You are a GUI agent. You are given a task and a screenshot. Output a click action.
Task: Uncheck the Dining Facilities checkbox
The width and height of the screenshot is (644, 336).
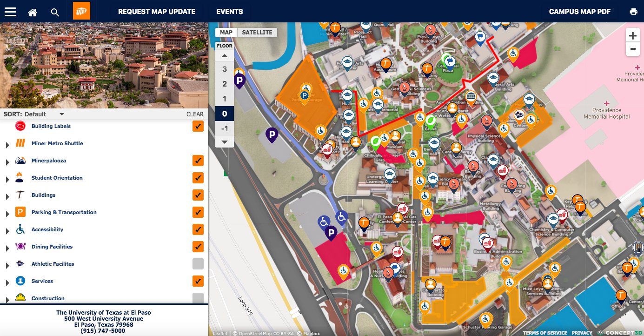tap(198, 247)
